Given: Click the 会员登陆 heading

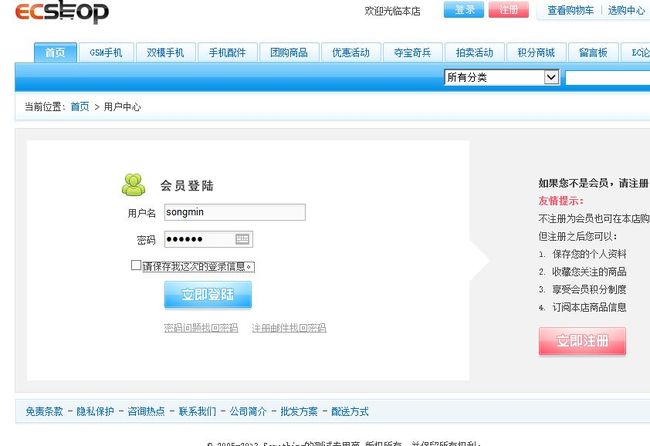Looking at the screenshot, I should (187, 186).
